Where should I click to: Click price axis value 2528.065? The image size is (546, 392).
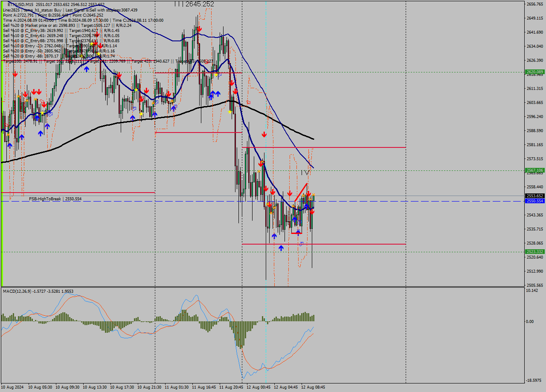(x=535, y=243)
